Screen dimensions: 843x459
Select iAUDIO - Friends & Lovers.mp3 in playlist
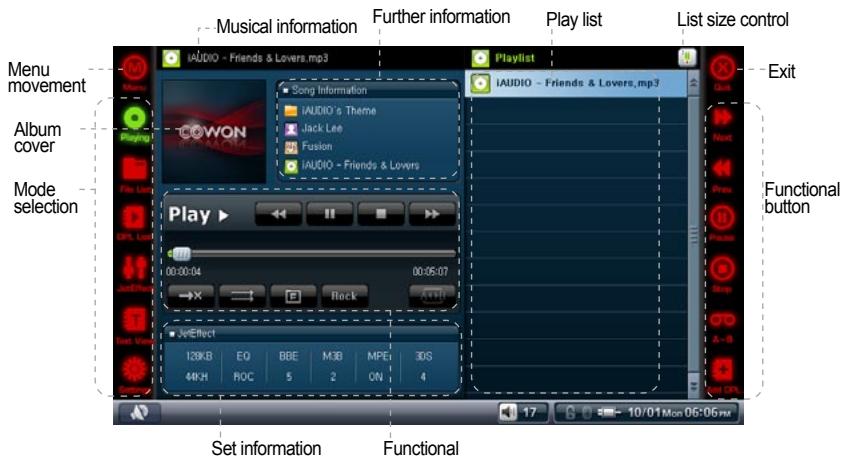[x=576, y=83]
